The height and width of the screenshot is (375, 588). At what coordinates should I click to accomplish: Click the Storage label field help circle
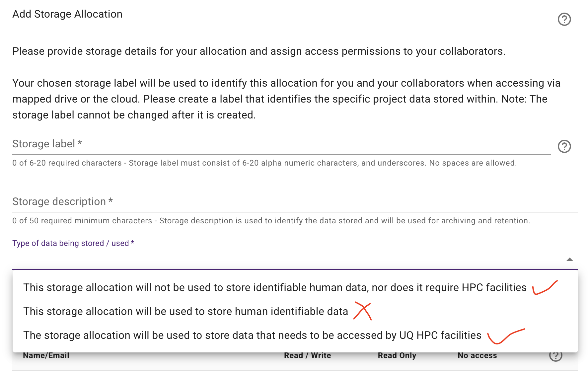tap(565, 146)
